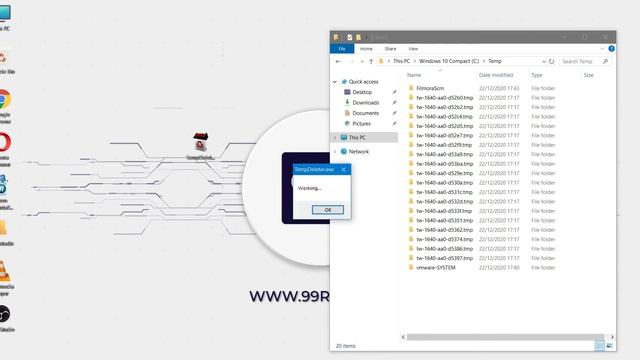Click OK in TempDeleter dialog
Screen dimensions: 640x360
point(328,210)
